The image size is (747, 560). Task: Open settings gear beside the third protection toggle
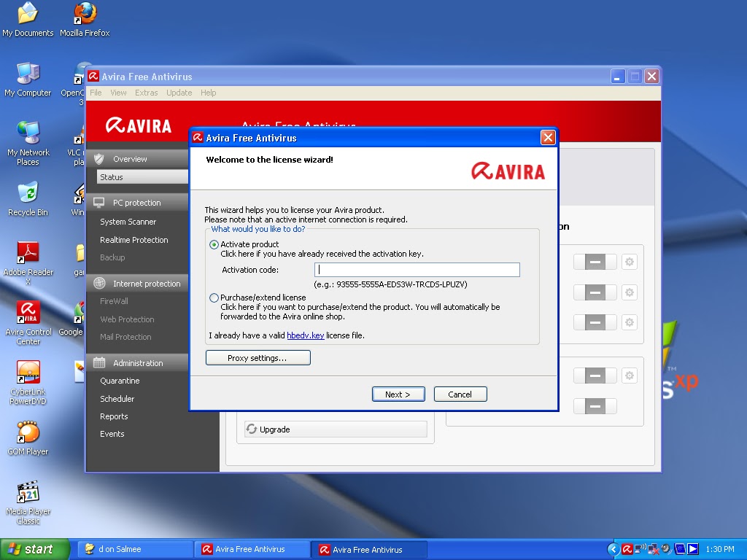click(x=630, y=322)
